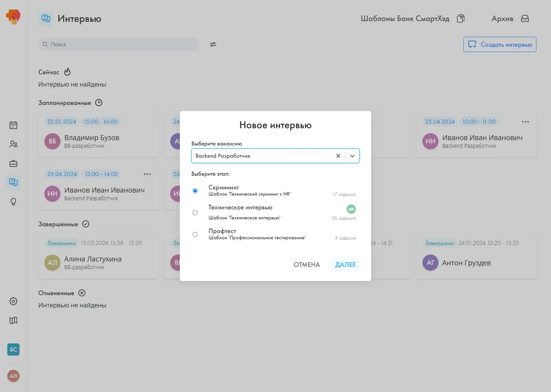Open the book guide sidebar icon
This screenshot has height=392, width=551.
click(x=13, y=320)
